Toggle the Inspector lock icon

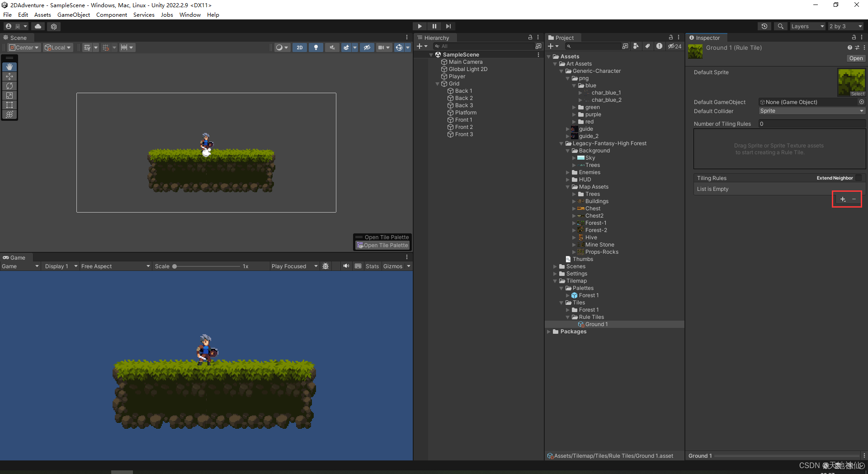(x=854, y=38)
